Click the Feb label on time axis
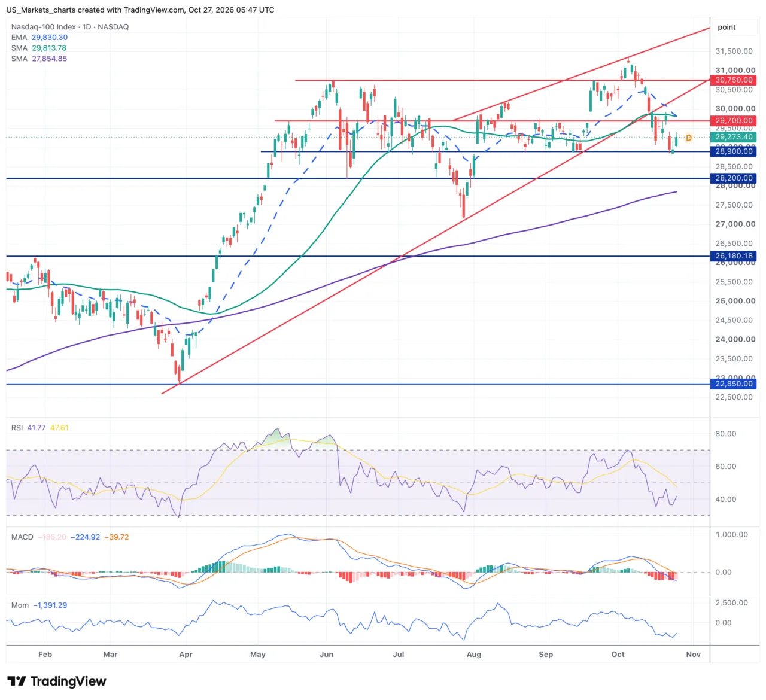This screenshot has width=766, height=700. click(x=45, y=655)
